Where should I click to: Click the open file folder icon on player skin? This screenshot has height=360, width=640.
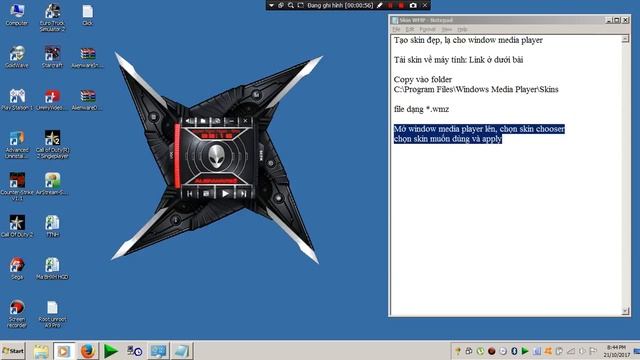coord(203,121)
